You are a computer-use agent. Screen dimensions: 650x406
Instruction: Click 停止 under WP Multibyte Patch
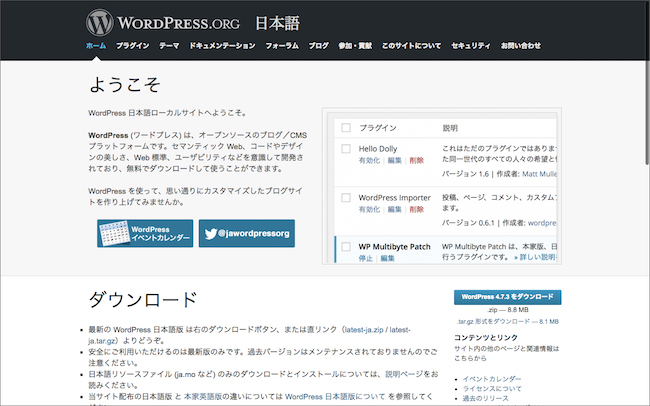(366, 258)
